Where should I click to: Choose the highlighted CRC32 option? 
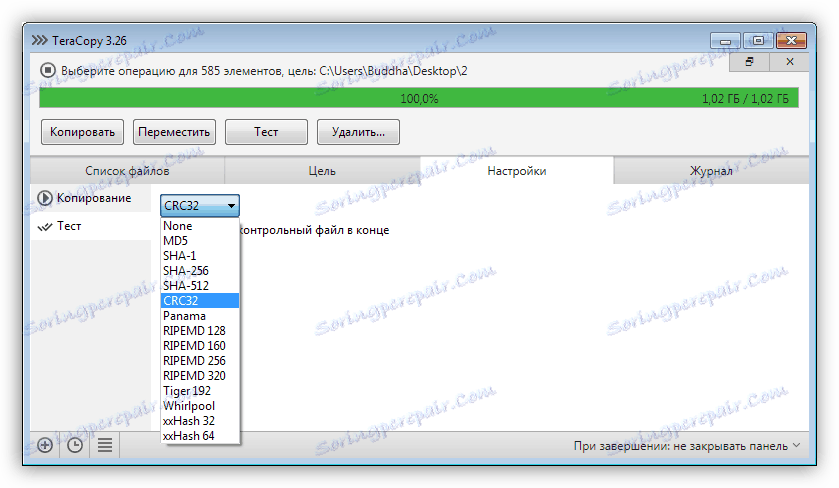coord(200,301)
